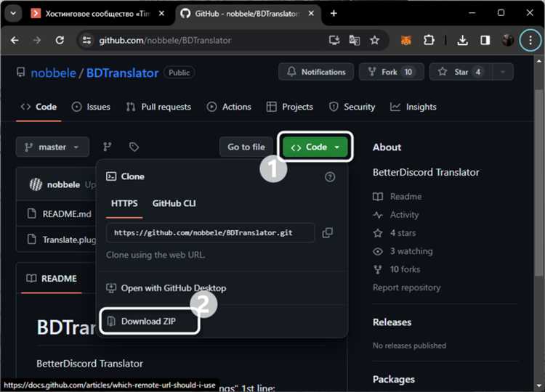Image resolution: width=545 pixels, height=392 pixels.
Task: Open the README.md file
Action: click(x=67, y=214)
